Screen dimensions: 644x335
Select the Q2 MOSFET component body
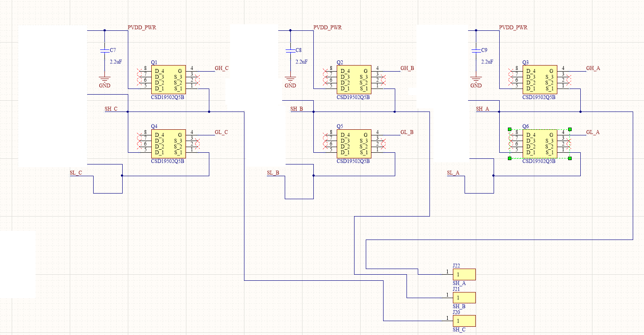point(354,80)
